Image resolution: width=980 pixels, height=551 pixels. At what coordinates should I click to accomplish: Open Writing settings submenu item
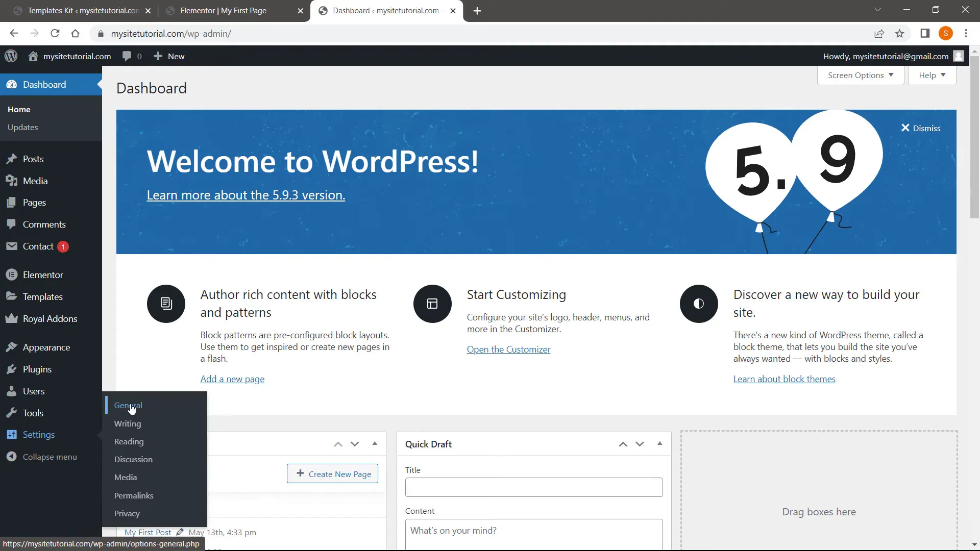coord(128,424)
